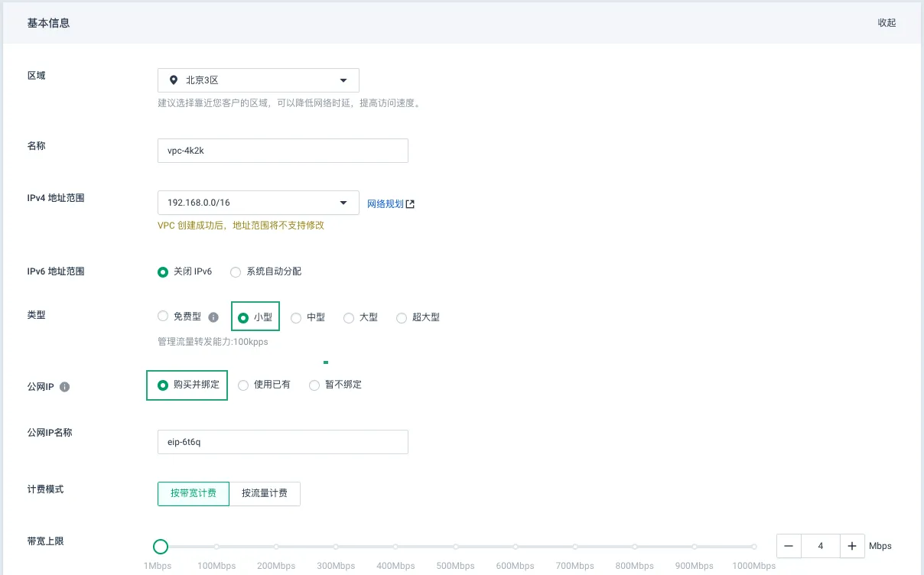Select 超大型 type option
The height and width of the screenshot is (575, 924).
point(402,317)
